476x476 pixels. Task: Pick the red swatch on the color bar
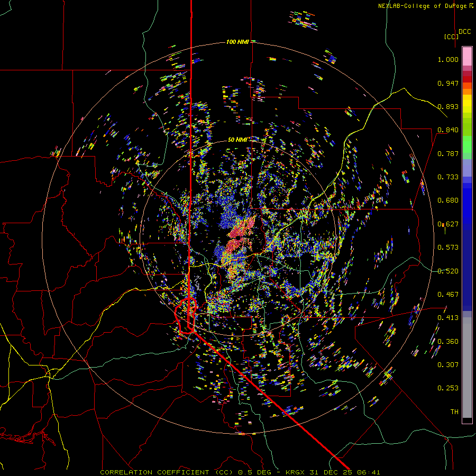(467, 79)
